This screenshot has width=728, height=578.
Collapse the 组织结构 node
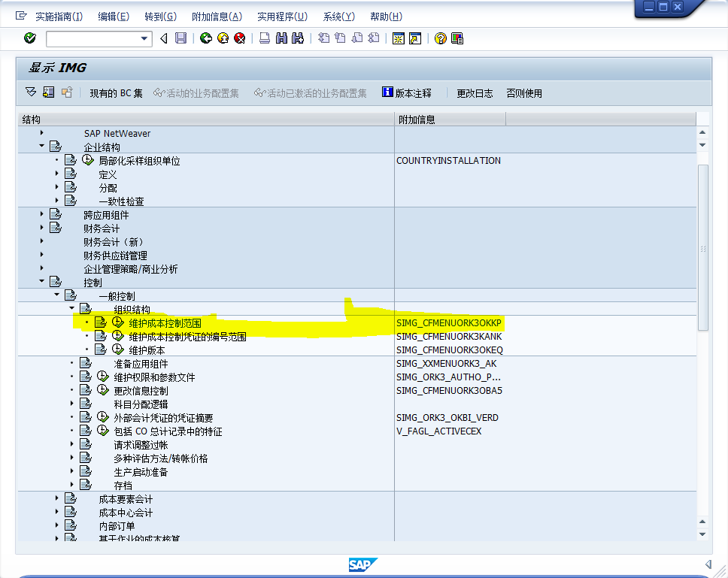(x=71, y=308)
